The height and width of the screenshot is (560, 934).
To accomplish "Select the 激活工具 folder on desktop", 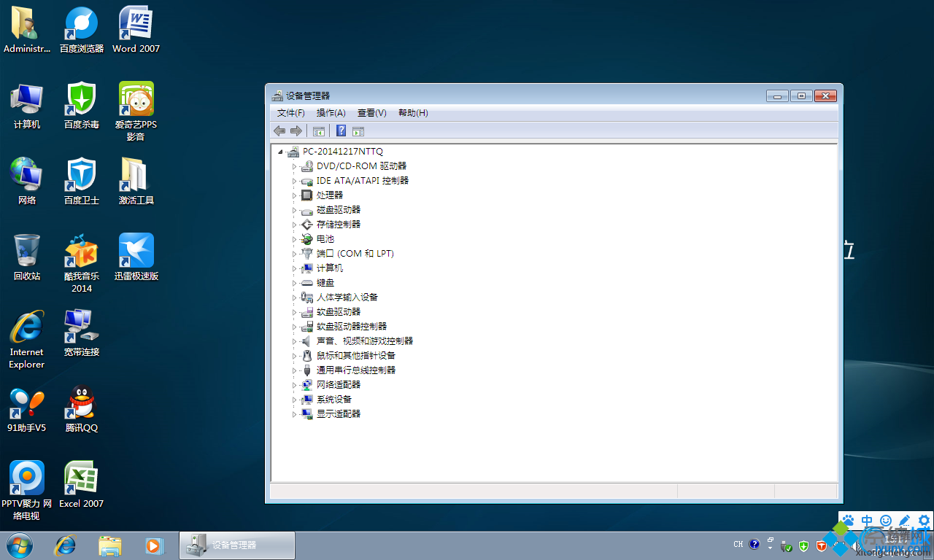I will point(136,182).
